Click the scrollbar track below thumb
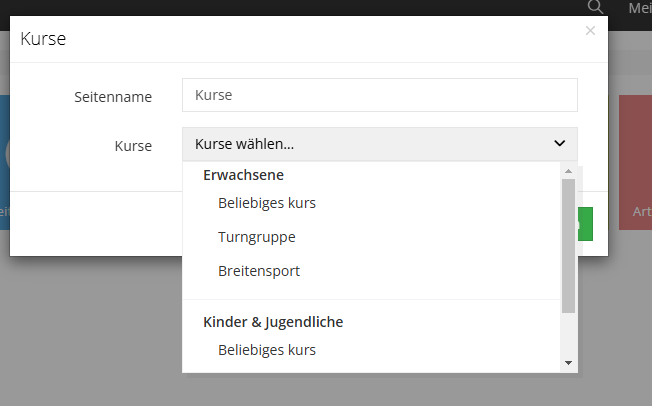652x406 pixels. (x=568, y=335)
